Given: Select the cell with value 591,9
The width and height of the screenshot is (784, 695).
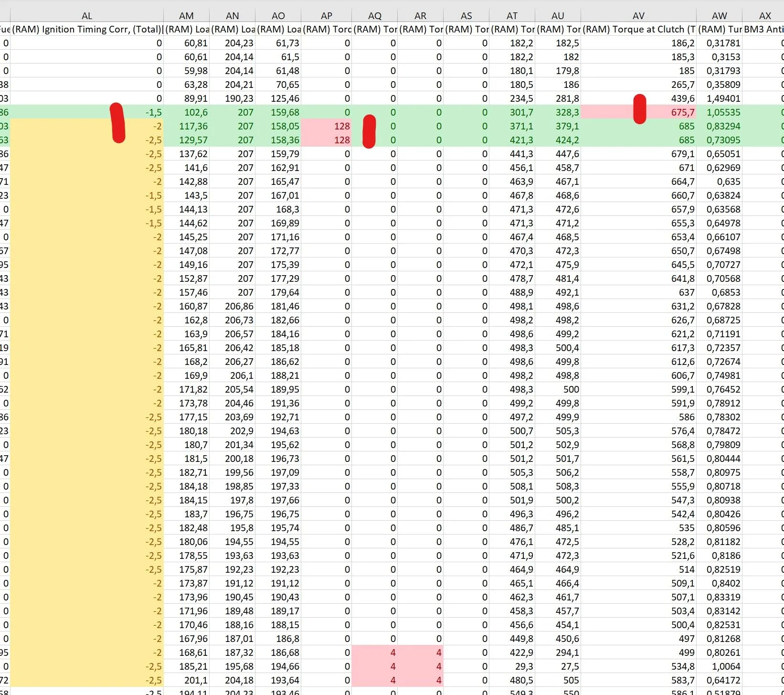Looking at the screenshot, I should pos(638,403).
